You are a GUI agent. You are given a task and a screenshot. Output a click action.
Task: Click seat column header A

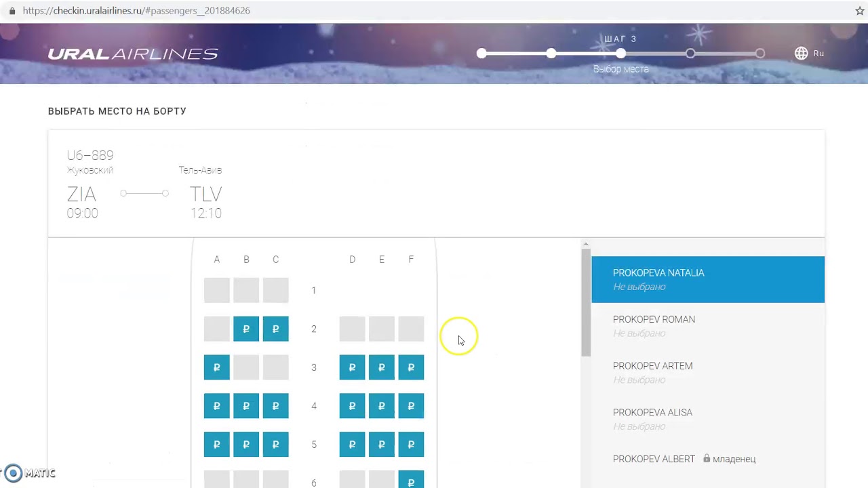(217, 260)
